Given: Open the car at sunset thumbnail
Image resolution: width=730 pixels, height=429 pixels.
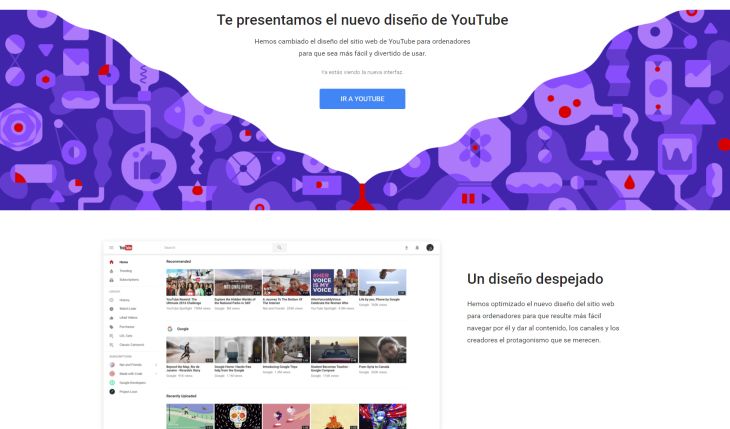Looking at the screenshot, I should [x=334, y=350].
